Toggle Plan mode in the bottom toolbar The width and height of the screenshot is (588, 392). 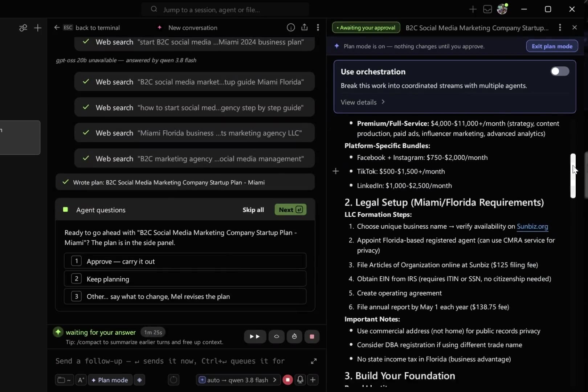[110, 380]
